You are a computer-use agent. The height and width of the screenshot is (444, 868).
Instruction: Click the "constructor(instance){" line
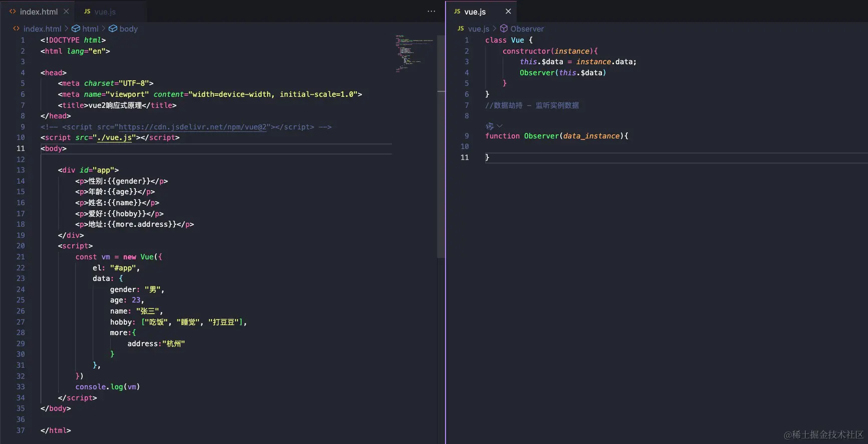[550, 51]
